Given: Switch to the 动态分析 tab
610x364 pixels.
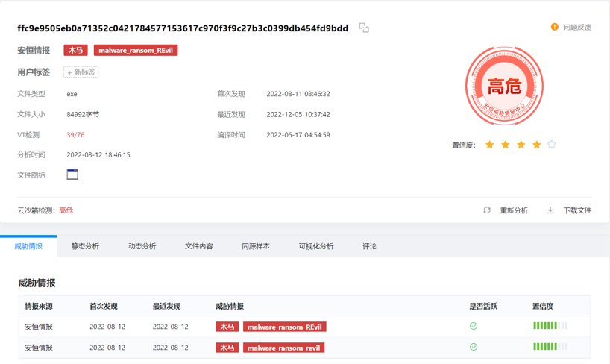Looking at the screenshot, I should (x=142, y=246).
